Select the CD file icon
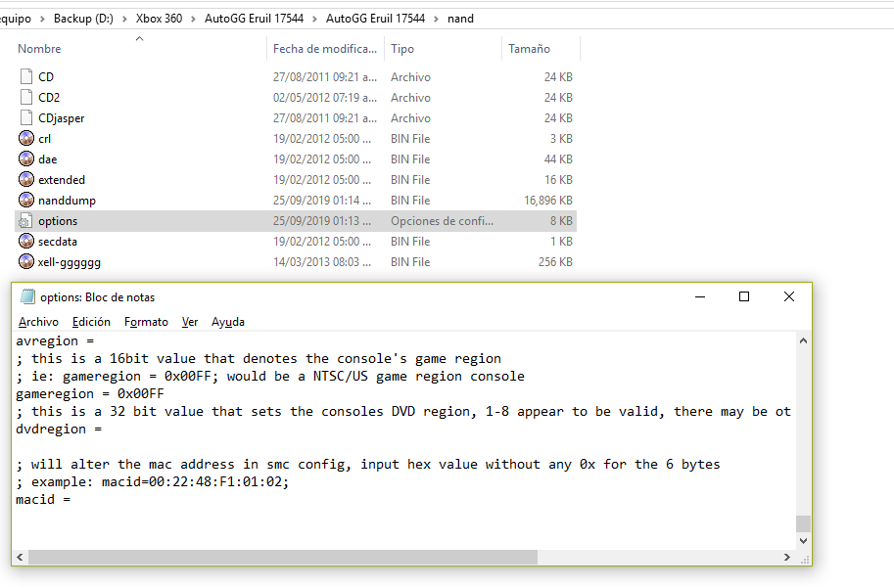Screen dimensions: 894x588 pyautogui.click(x=26, y=76)
